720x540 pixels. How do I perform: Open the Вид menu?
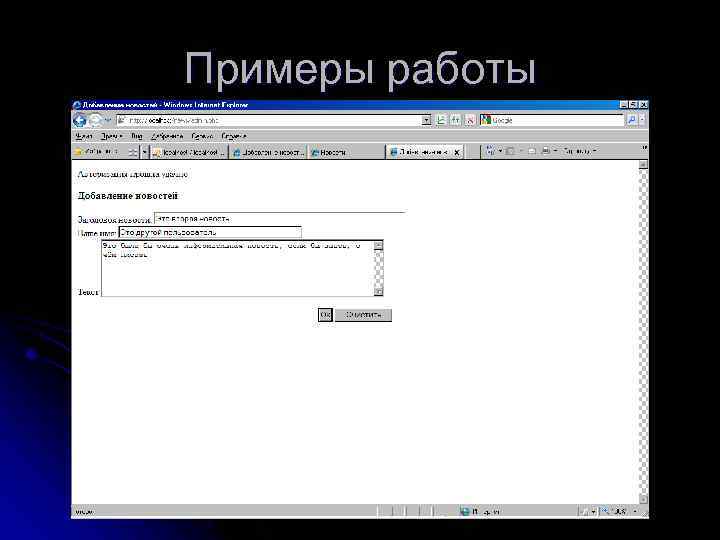pyautogui.click(x=137, y=136)
